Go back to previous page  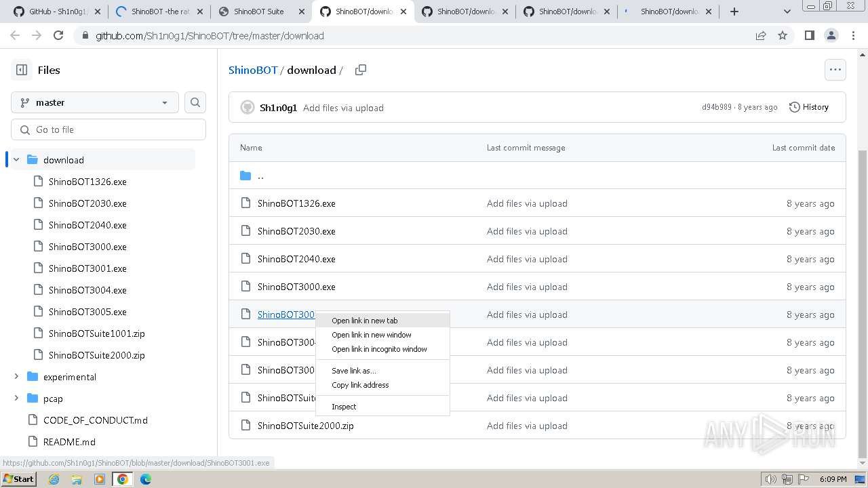click(x=15, y=35)
